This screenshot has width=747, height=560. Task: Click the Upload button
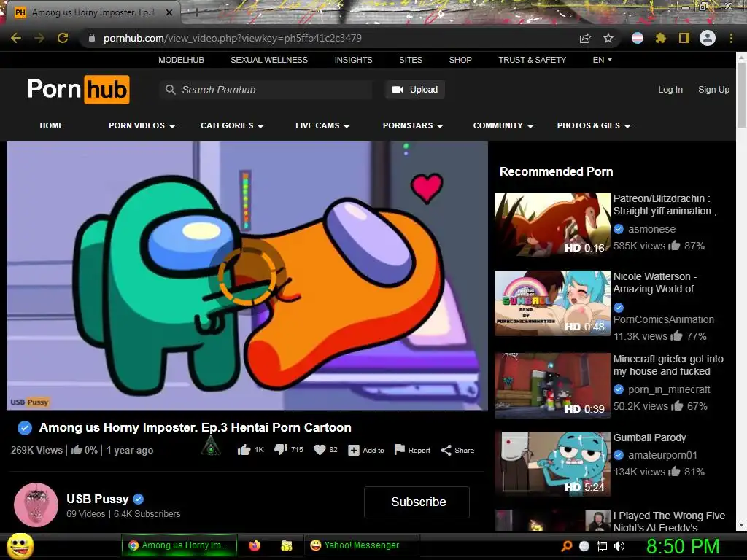(x=415, y=90)
